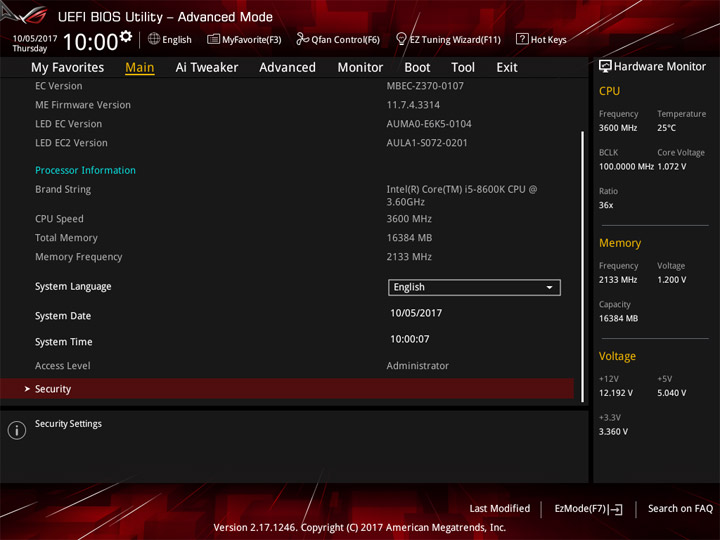Click the Brand String label
The height and width of the screenshot is (540, 720).
pyautogui.click(x=63, y=189)
